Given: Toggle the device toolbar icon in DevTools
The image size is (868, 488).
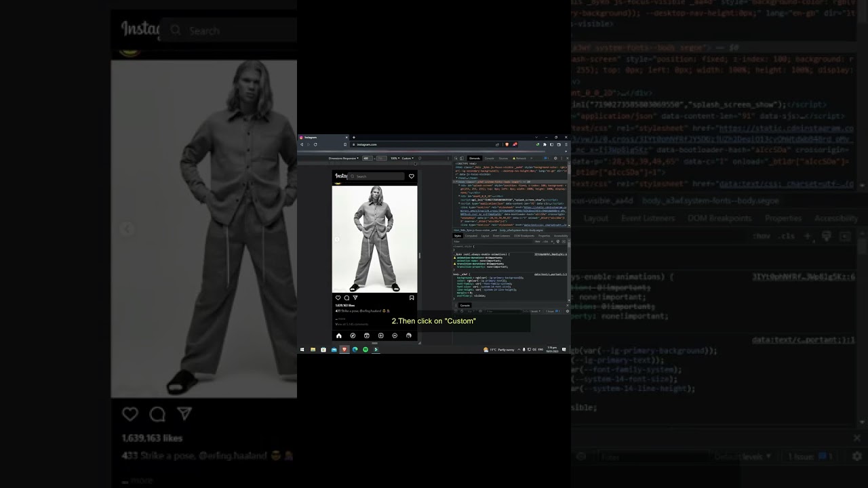Looking at the screenshot, I should point(462,159).
